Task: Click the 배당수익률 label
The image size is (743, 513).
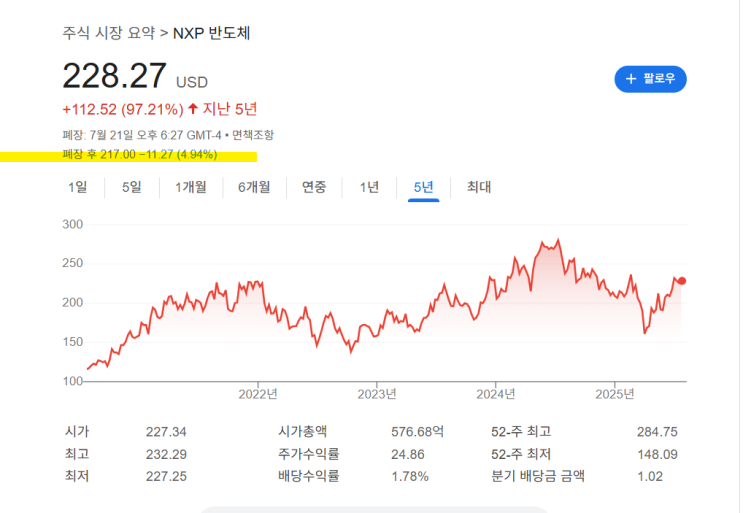Action: coord(308,476)
